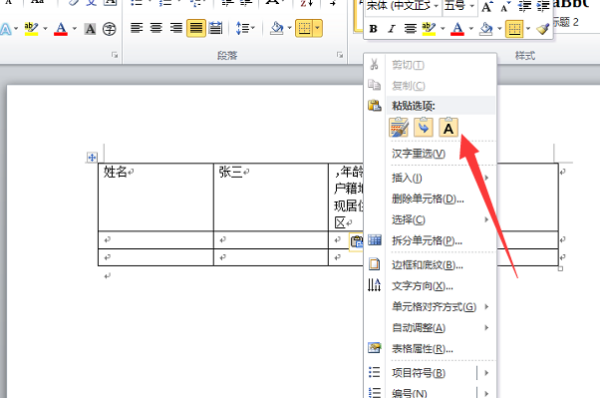Click the text effects A icon in ribbon
The height and width of the screenshot is (398, 600).
6,29
